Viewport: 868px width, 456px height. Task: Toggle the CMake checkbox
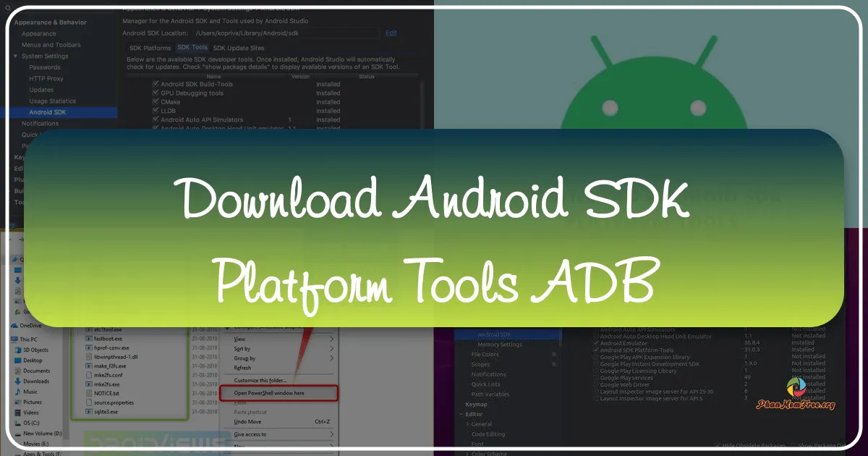(156, 102)
